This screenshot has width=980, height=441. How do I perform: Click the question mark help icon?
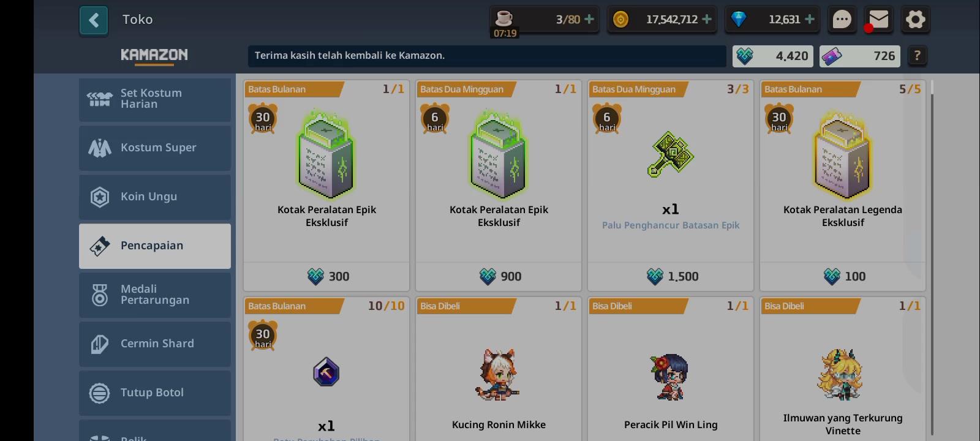tap(917, 56)
